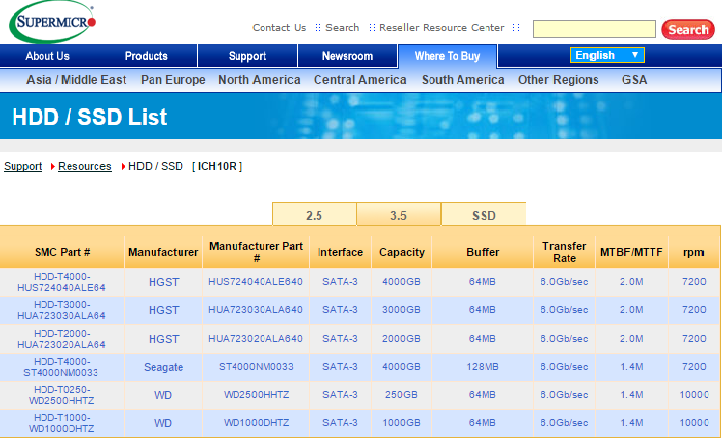Open SMC part HDD-T3000-HUA723030ALA64
This screenshot has height=438, width=722.
[62, 310]
